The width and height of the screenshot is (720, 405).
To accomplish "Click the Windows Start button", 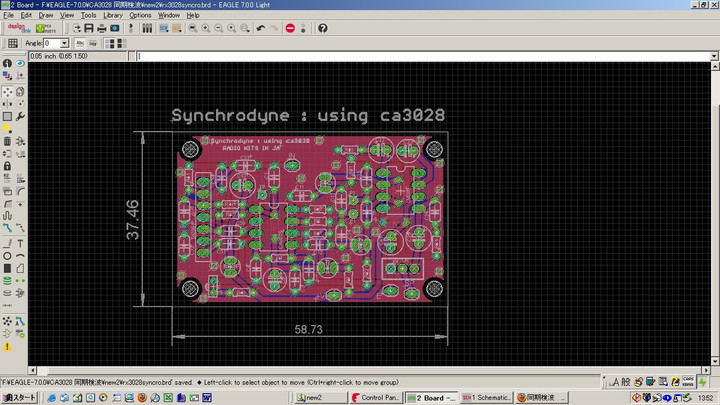I will [x=20, y=397].
